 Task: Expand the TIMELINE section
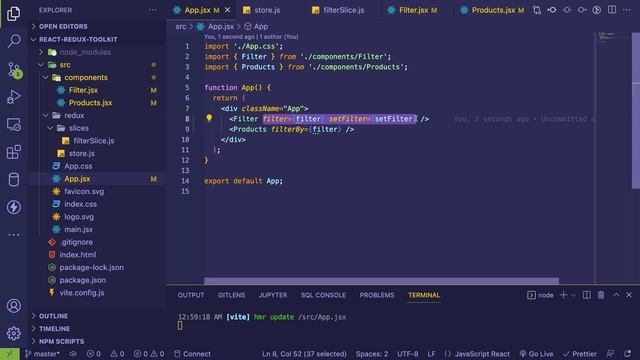(97, 329)
